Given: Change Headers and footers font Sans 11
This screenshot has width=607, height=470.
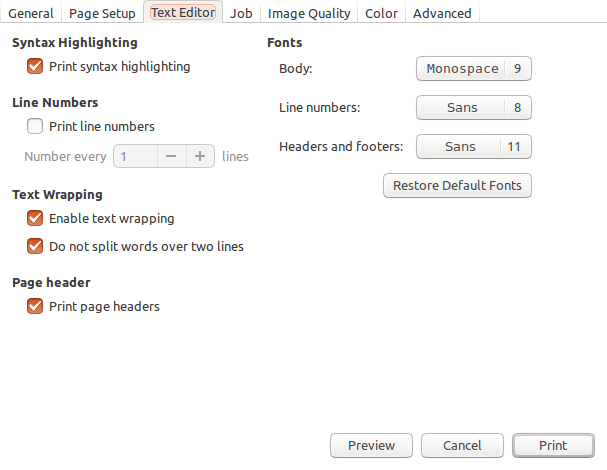Looking at the screenshot, I should 474,147.
